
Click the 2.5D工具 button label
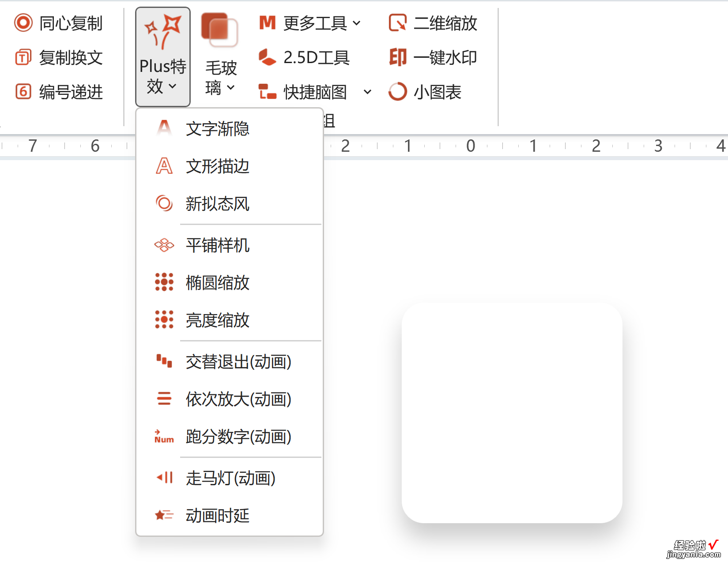[317, 57]
